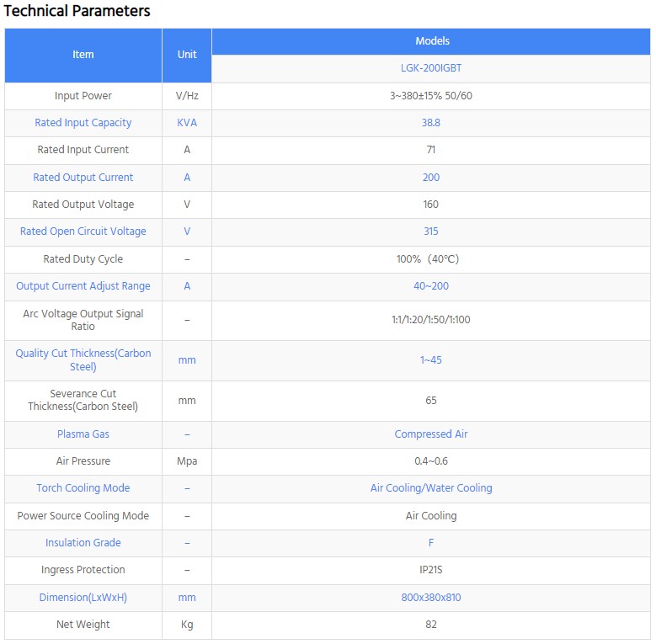Click 'Severance Cut Thickness(Carbon Steel)' label
Viewport: 656px width, 644px height.
click(83, 400)
